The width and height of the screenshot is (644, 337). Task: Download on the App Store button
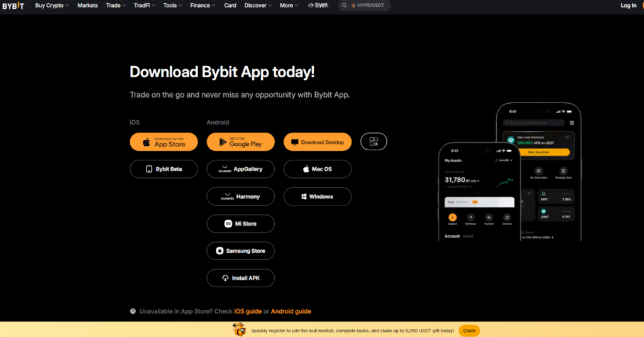click(x=164, y=141)
